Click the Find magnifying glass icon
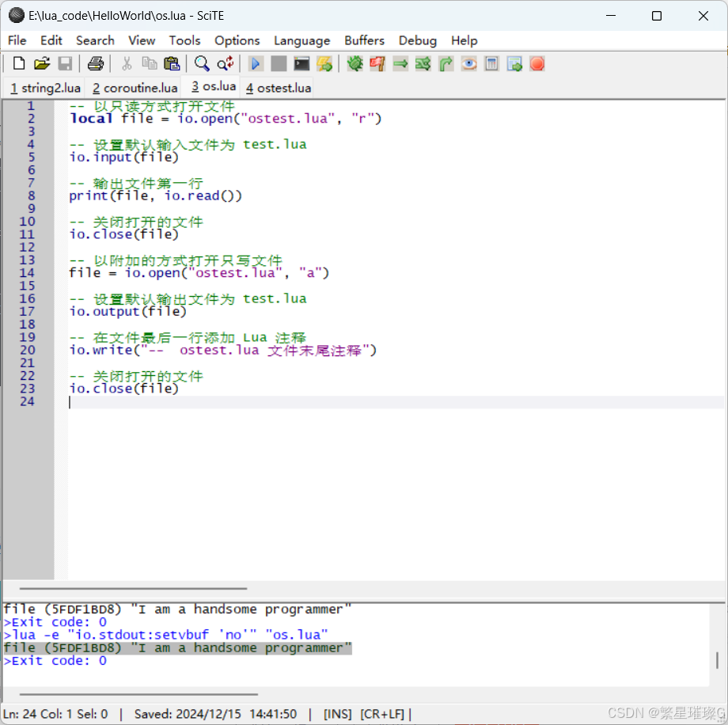 click(201, 63)
